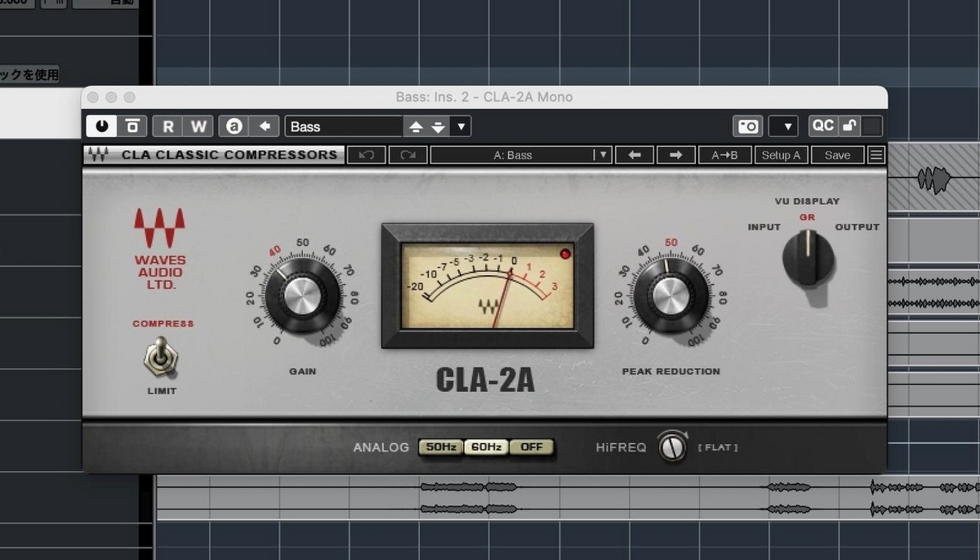Click the Peak Reduction knob

tap(670, 295)
